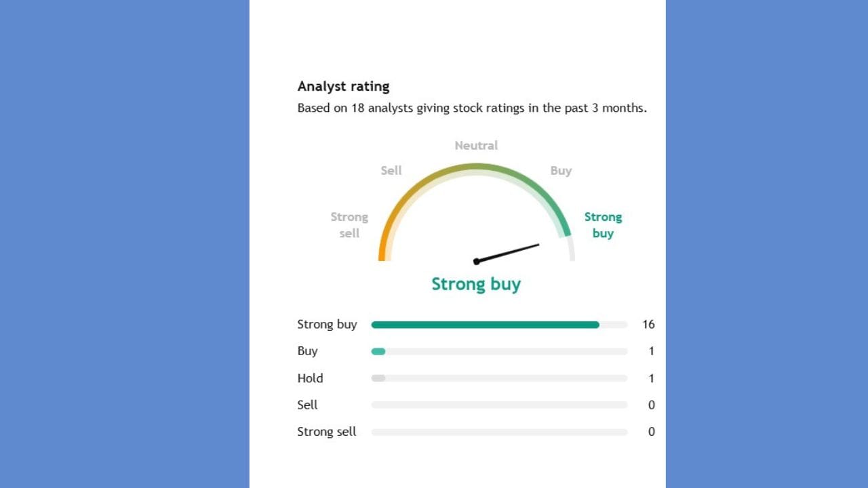Click the "Based on 18 analysts" description text
Viewport: 868px width, 488px height.
(471, 108)
